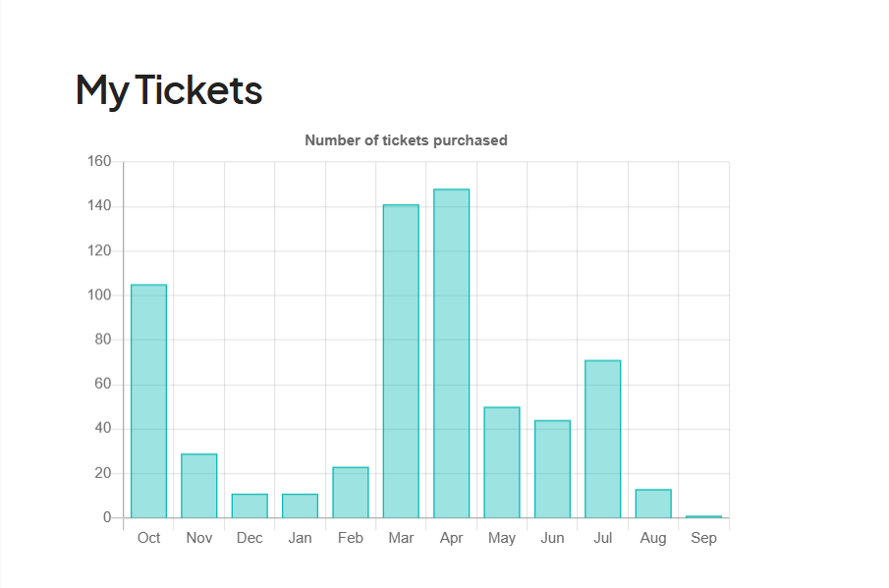Click the "Jul" x-axis label

[603, 538]
